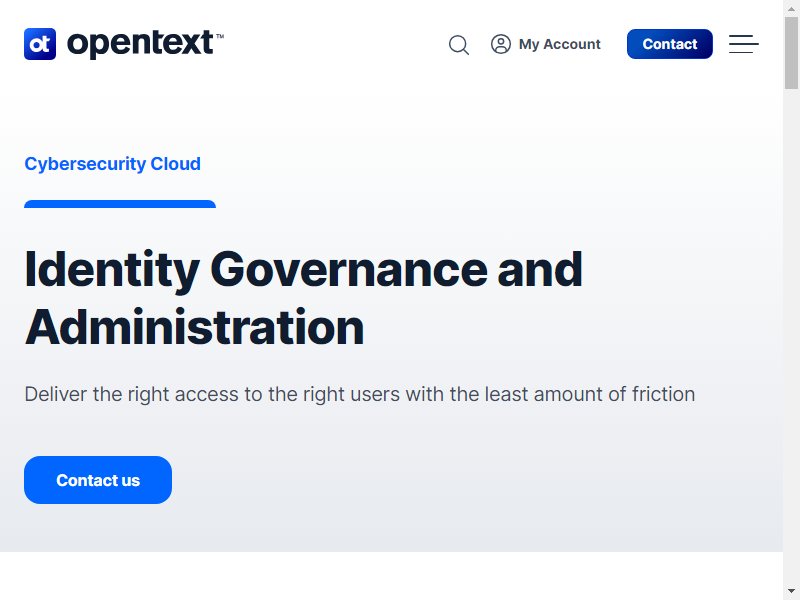Click the blue square OpenText logo icon
The image size is (800, 600).
(x=40, y=44)
